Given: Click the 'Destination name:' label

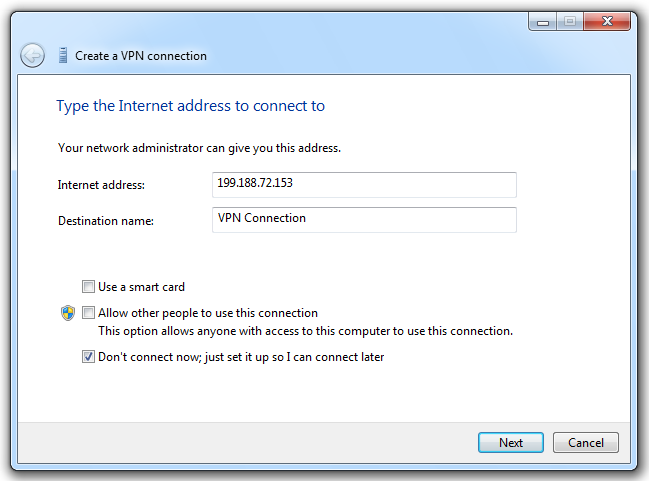Looking at the screenshot, I should (106, 221).
